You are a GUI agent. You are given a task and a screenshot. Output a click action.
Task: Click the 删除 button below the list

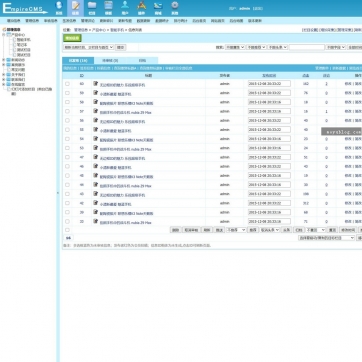point(175,230)
